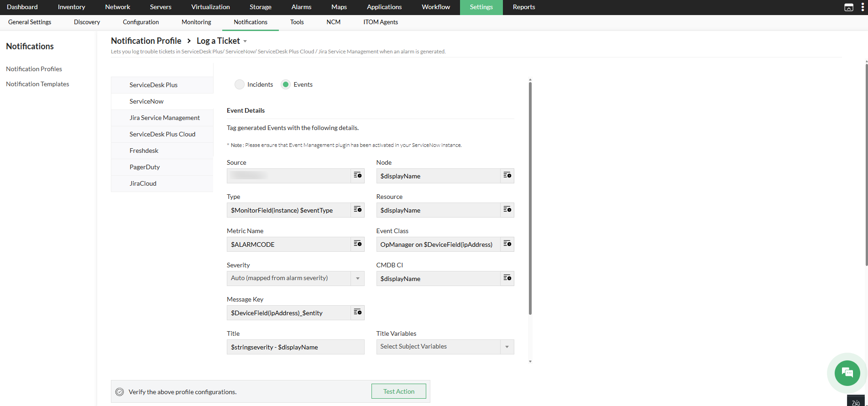Click into the Source input field

pyautogui.click(x=288, y=176)
